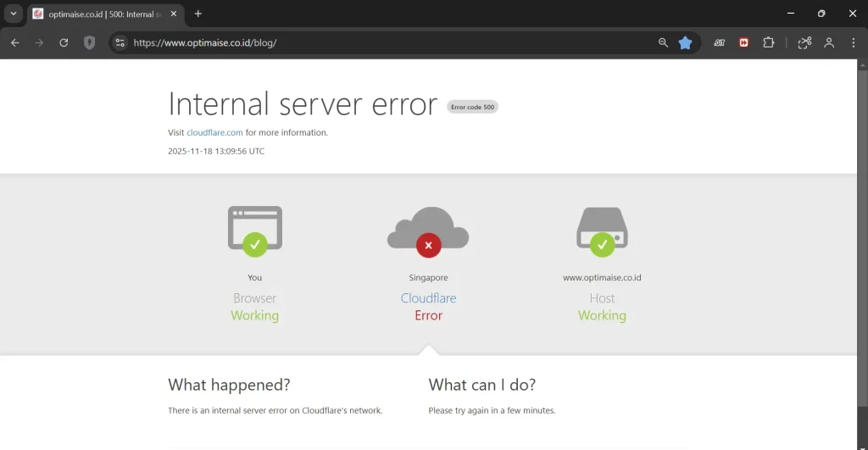Screen dimensions: 868x450
Task: Click the Host server status icon
Action: pyautogui.click(x=602, y=232)
